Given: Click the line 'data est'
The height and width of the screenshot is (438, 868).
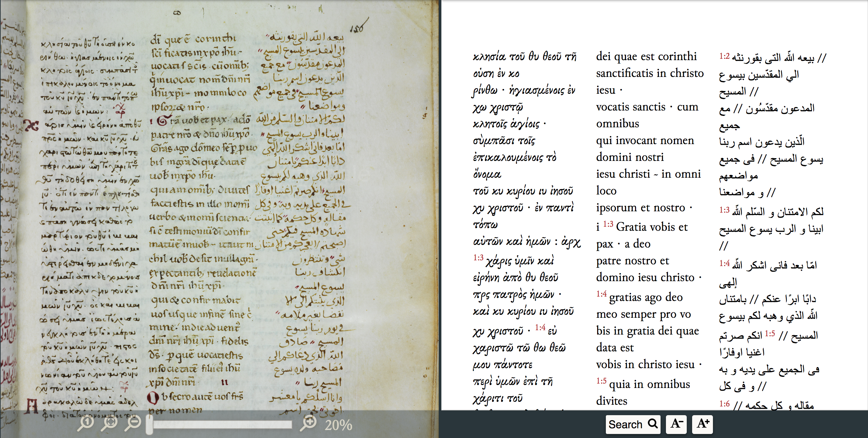Looking at the screenshot, I should [x=615, y=347].
